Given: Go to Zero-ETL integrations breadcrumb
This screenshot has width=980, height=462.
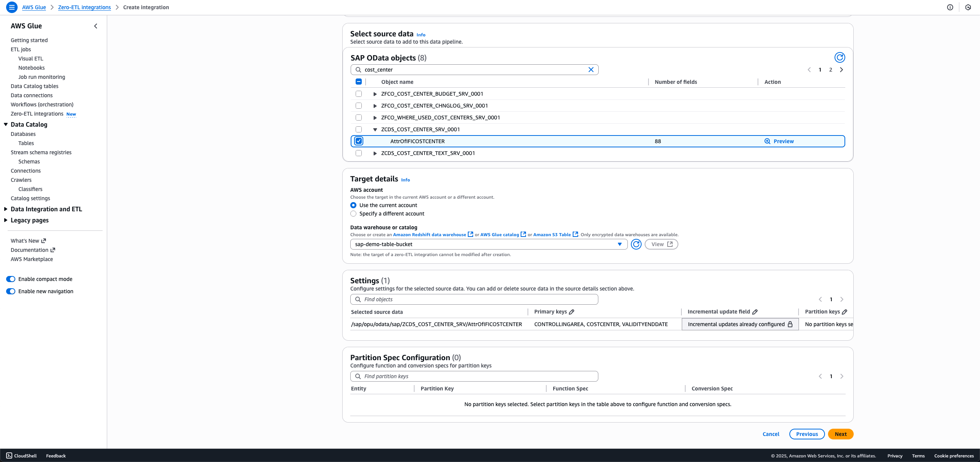Looking at the screenshot, I should 84,7.
